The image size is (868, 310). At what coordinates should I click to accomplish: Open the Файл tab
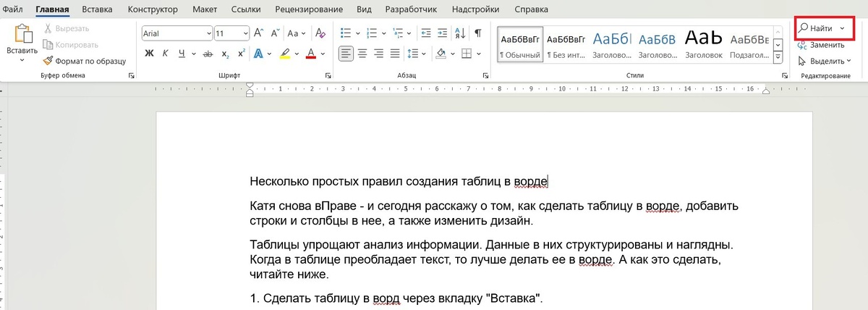pos(12,9)
